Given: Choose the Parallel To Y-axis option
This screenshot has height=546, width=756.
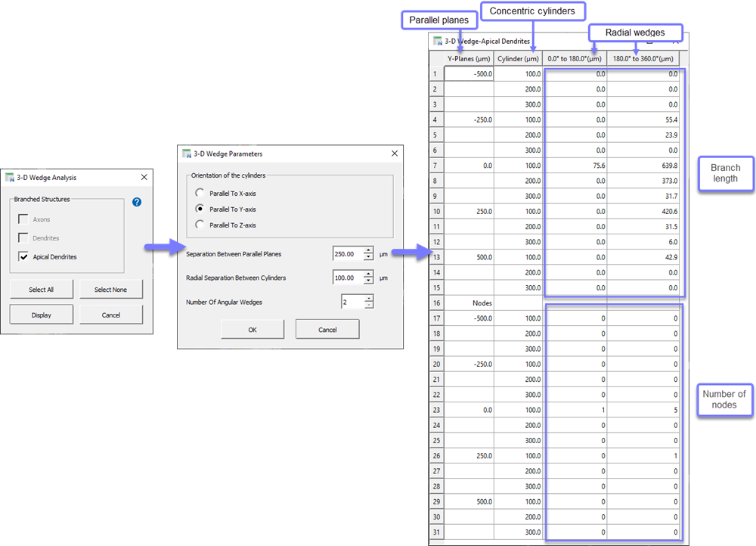Looking at the screenshot, I should tap(200, 209).
